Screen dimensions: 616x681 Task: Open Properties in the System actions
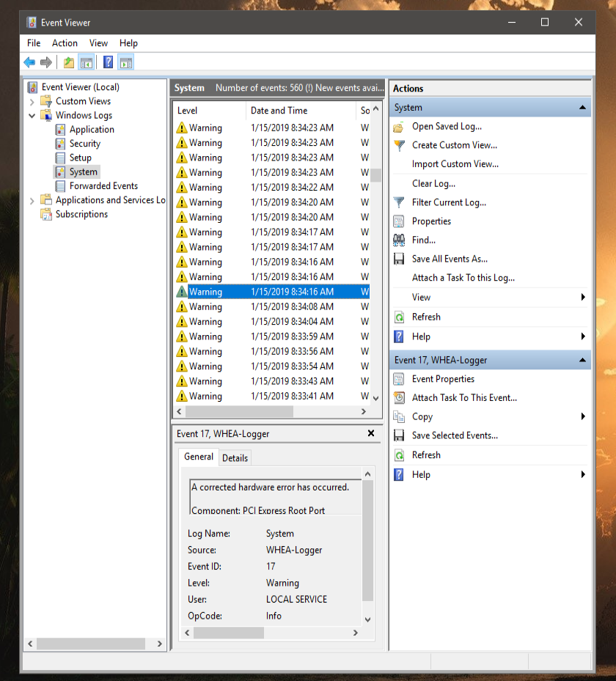click(431, 221)
